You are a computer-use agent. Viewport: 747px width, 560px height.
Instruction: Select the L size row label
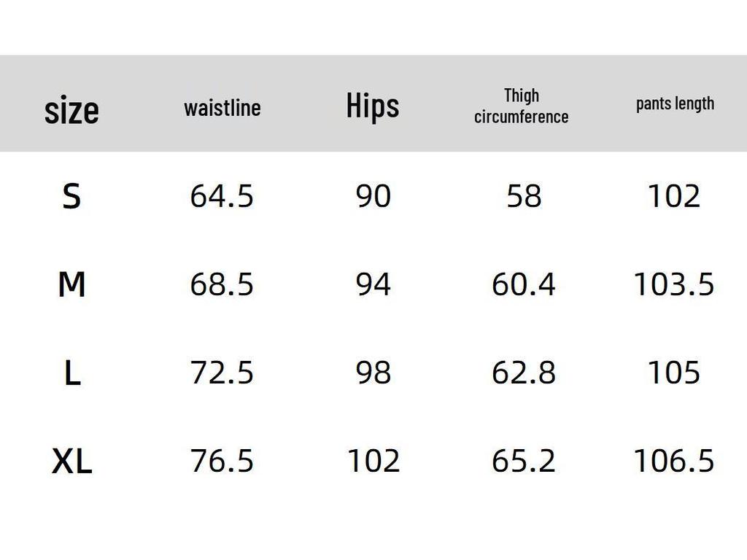point(71,373)
